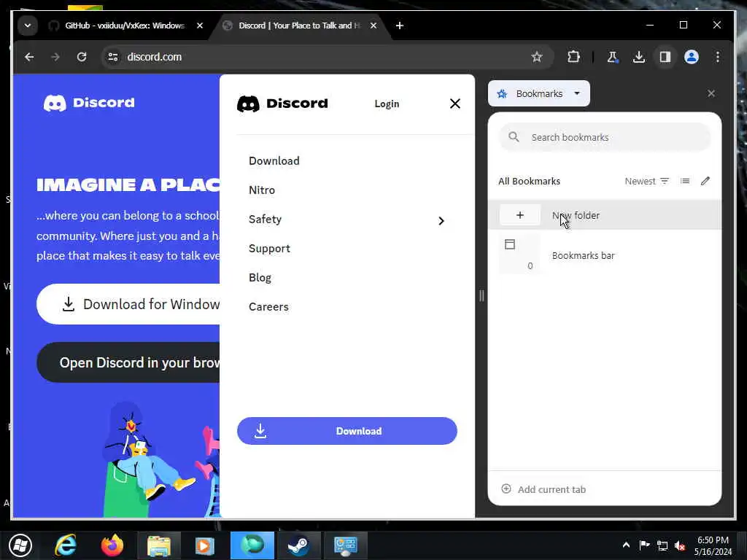Open a new browser tab
The height and width of the screenshot is (560, 747).
[400, 26]
